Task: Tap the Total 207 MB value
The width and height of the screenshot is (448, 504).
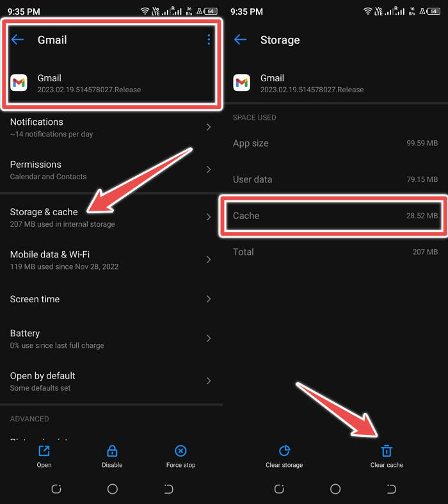Action: point(425,252)
